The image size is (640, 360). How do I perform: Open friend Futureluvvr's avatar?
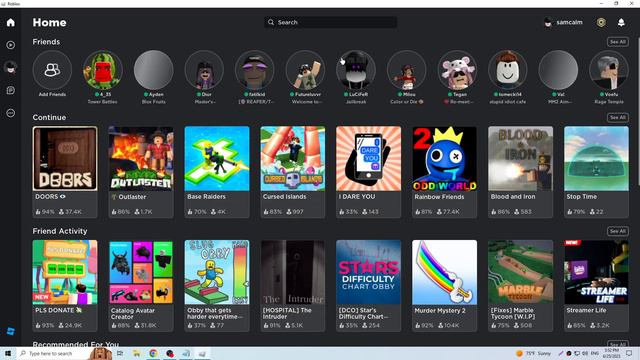point(305,70)
